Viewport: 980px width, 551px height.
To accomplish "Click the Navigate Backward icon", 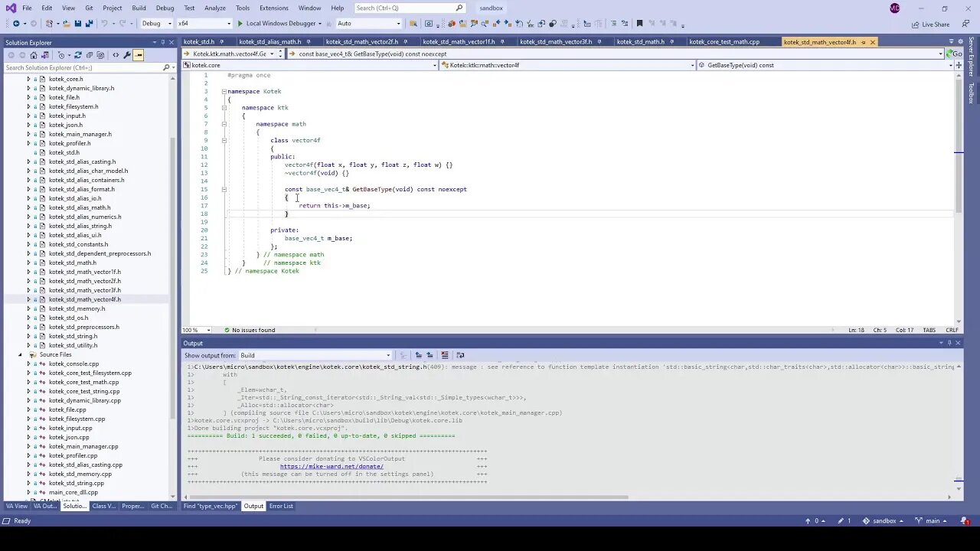I will (16, 24).
